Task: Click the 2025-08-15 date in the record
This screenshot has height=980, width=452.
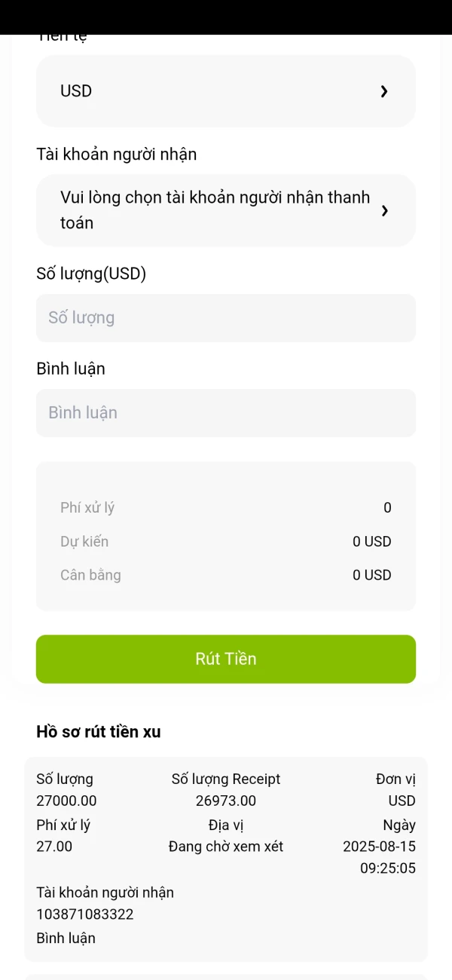Action: 379,847
